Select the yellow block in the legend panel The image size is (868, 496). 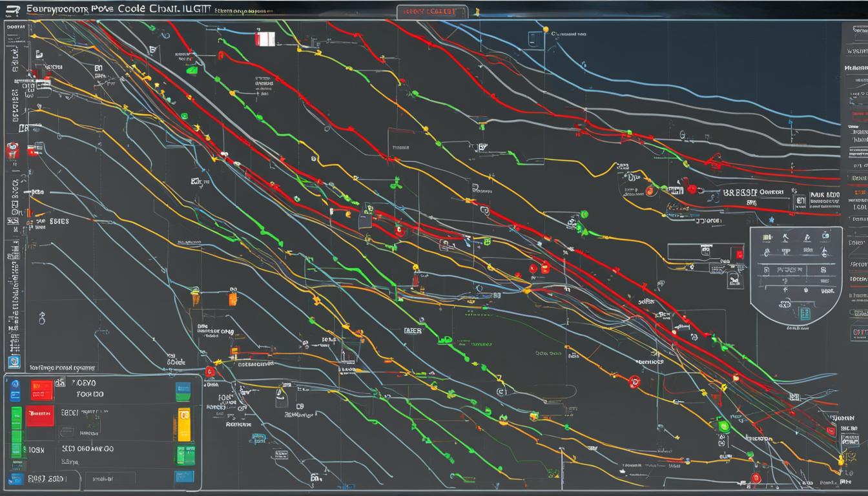184,424
